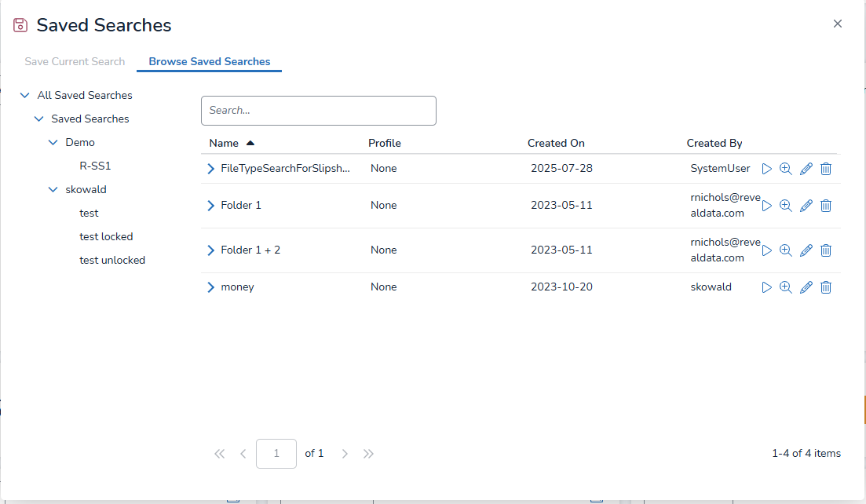Edit the Folder 1 + 2 search

[806, 250]
